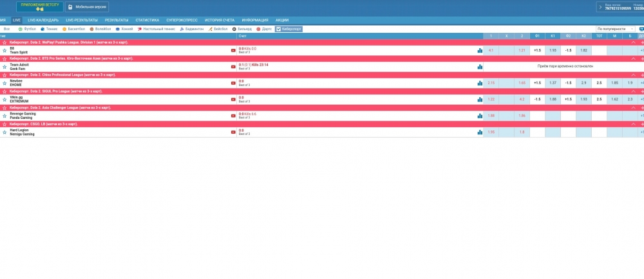Image resolution: width=644 pixels, height=279 pixels.
Task: Click the Мобильная версия button
Action: pyautogui.click(x=87, y=7)
